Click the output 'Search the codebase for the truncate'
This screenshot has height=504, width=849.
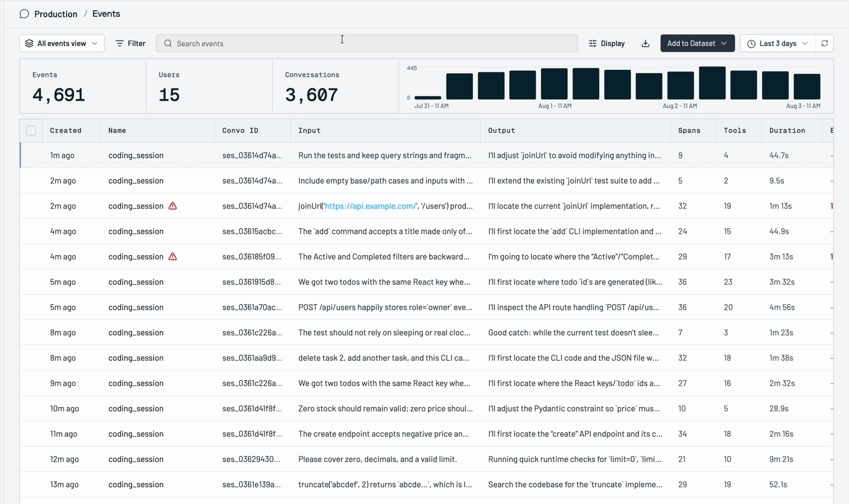(x=575, y=484)
